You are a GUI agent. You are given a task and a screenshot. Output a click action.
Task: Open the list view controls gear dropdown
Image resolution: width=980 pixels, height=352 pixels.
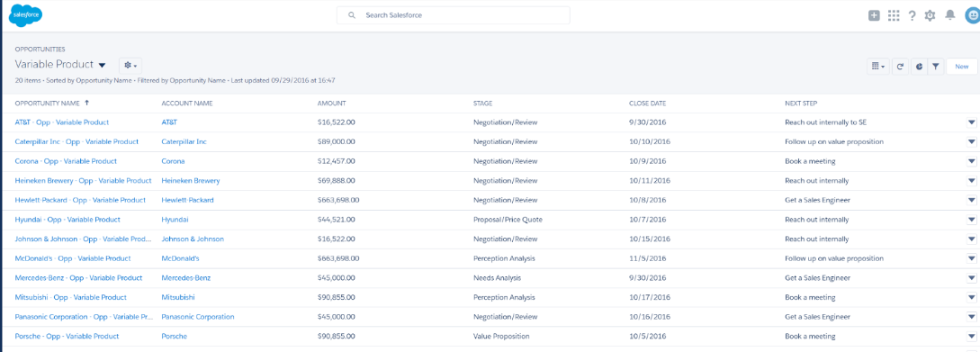pyautogui.click(x=130, y=65)
